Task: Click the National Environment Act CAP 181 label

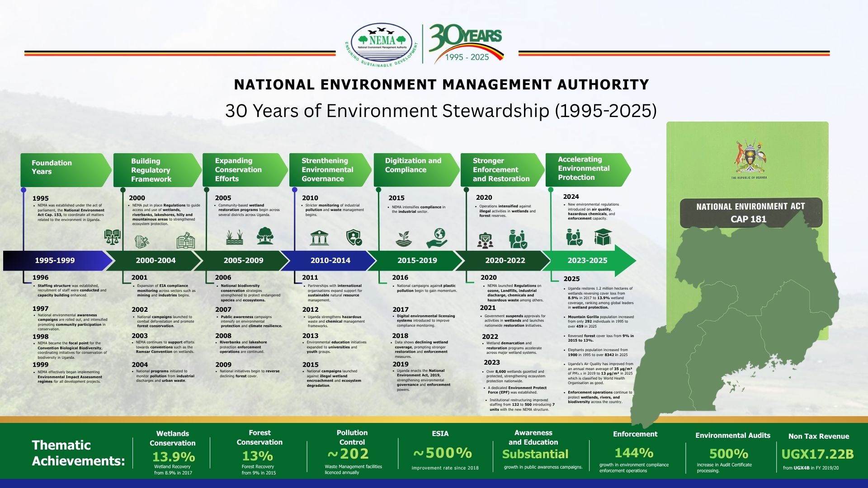Action: tap(750, 213)
